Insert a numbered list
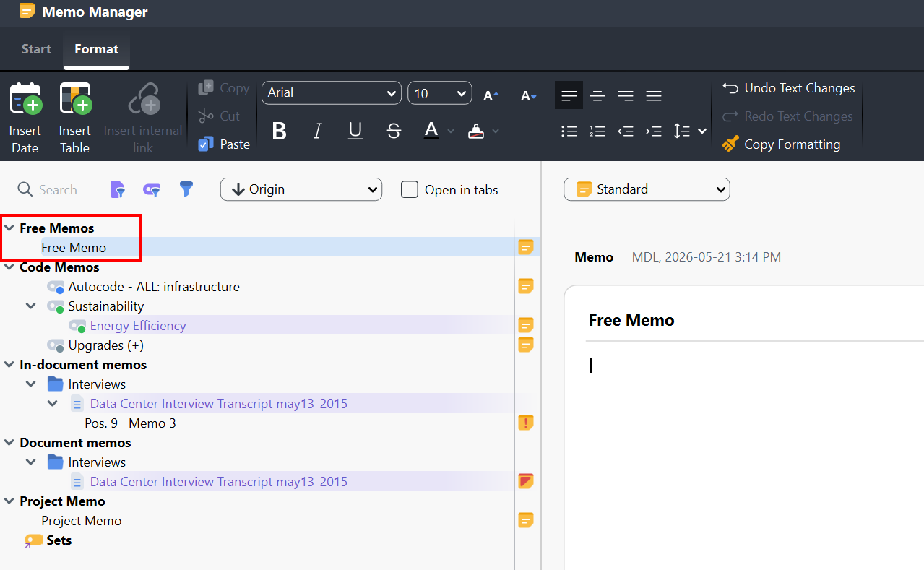The height and width of the screenshot is (570, 924). (597, 131)
